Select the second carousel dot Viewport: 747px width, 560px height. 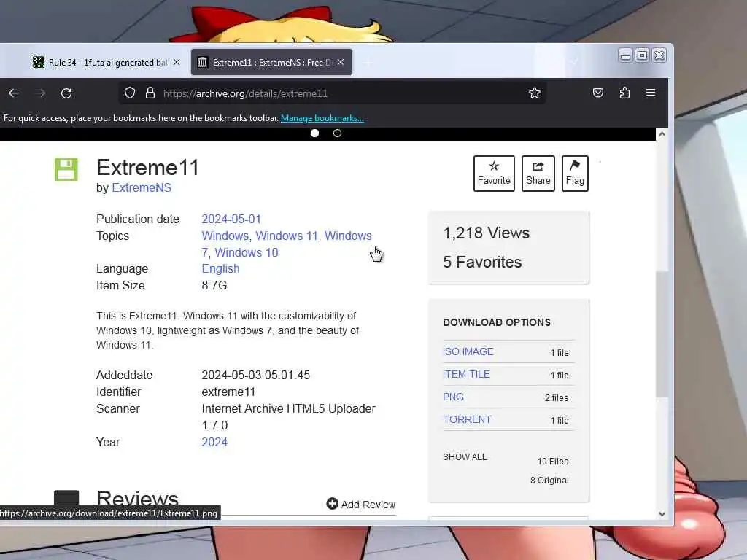[x=337, y=133]
